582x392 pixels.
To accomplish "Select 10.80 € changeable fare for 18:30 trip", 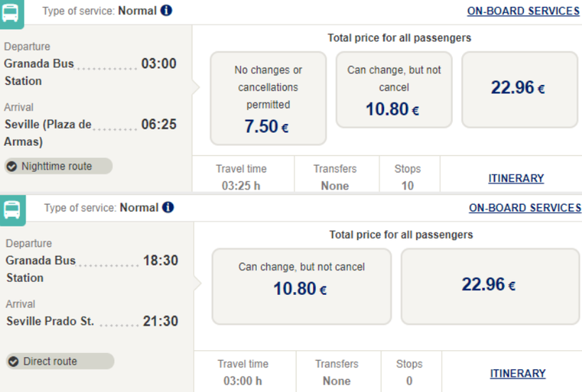I will (301, 286).
